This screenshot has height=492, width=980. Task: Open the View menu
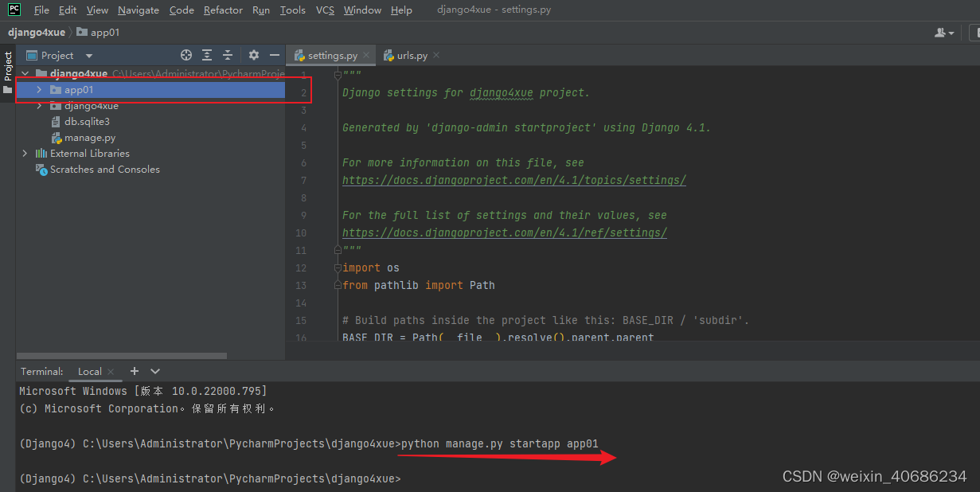pos(97,10)
